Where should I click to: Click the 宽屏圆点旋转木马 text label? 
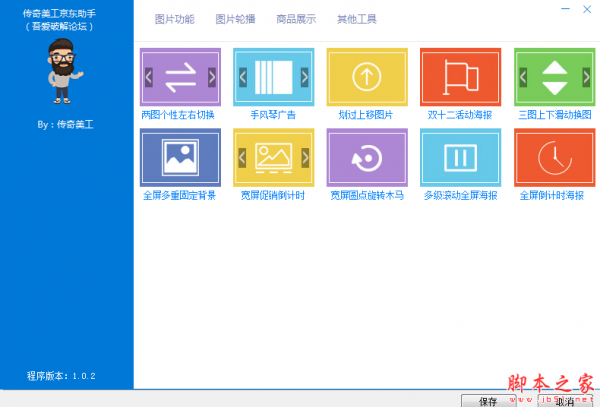coord(367,195)
